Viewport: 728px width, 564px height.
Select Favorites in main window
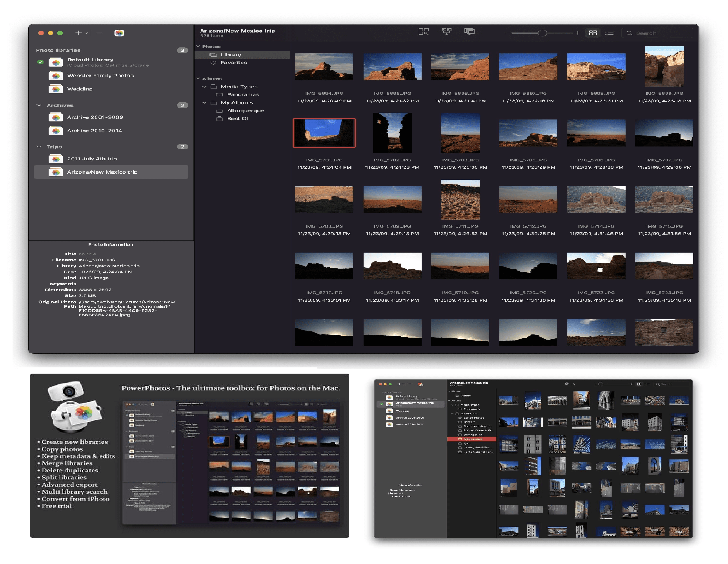pos(242,63)
